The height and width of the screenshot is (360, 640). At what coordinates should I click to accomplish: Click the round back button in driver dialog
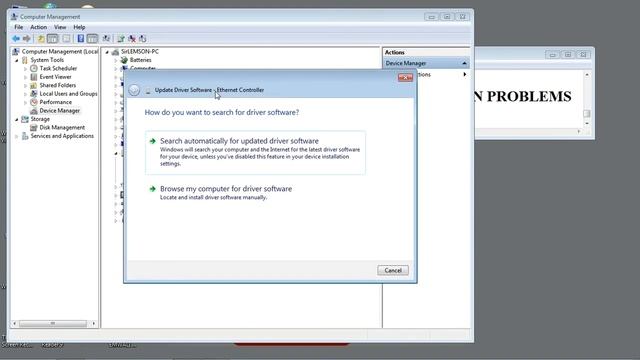pyautogui.click(x=134, y=90)
